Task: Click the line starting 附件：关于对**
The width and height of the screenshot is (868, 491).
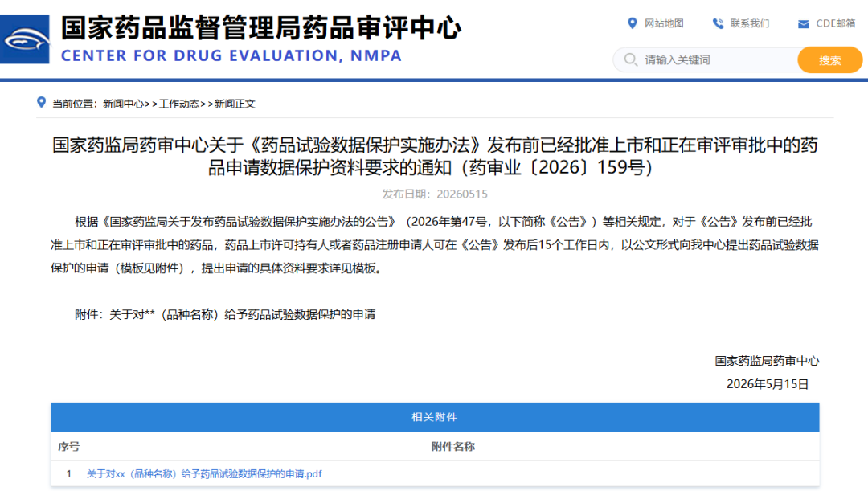Action: [225, 314]
